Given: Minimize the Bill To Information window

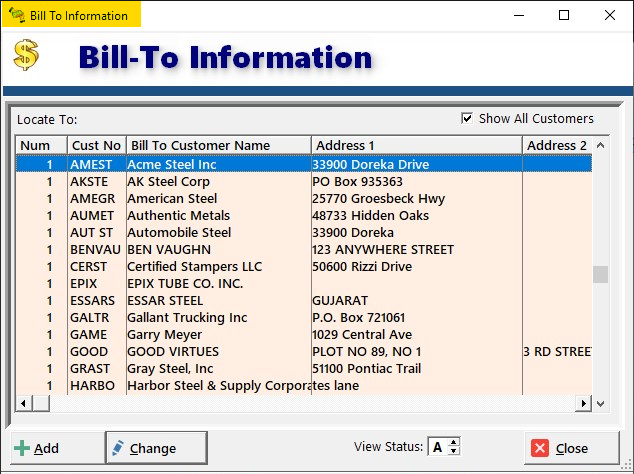Looking at the screenshot, I should [519, 15].
